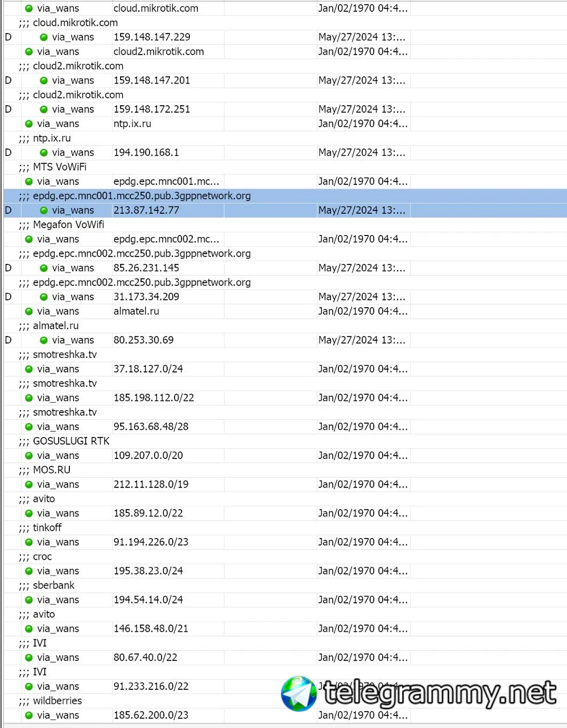Click green status dot for 159.148.172.251

pos(44,109)
